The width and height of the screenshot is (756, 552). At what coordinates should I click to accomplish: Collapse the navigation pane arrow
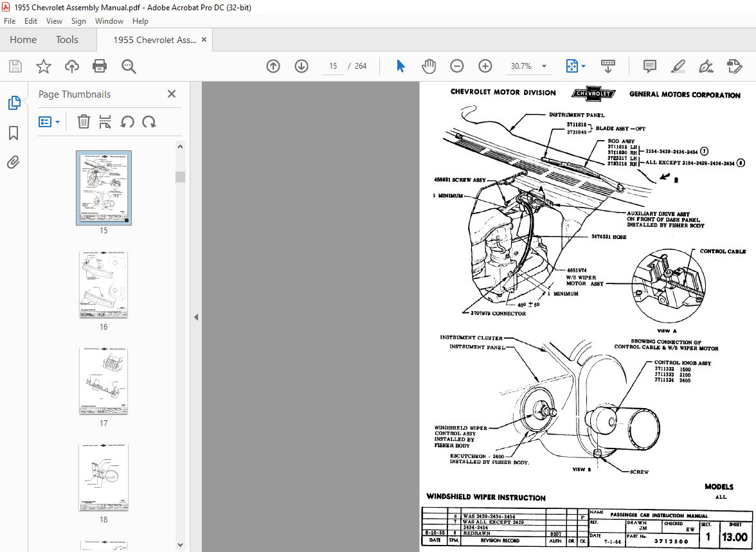coord(196,317)
